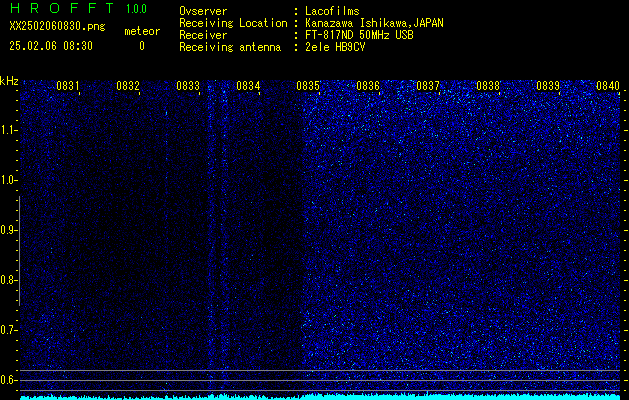Select the 2ele HB9CV antenna value
Screen dimensions: 629x400
tap(335, 47)
